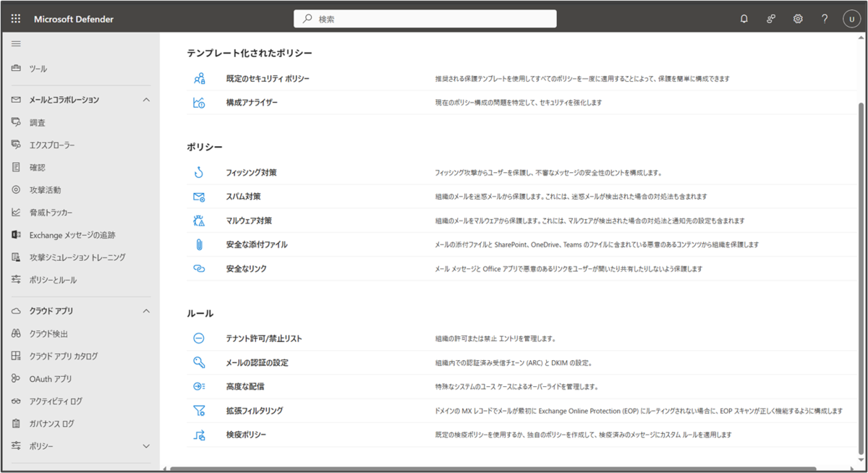The height and width of the screenshot is (473, 868).
Task: Click the 攻撃活動 target icon
Action: pos(16,190)
